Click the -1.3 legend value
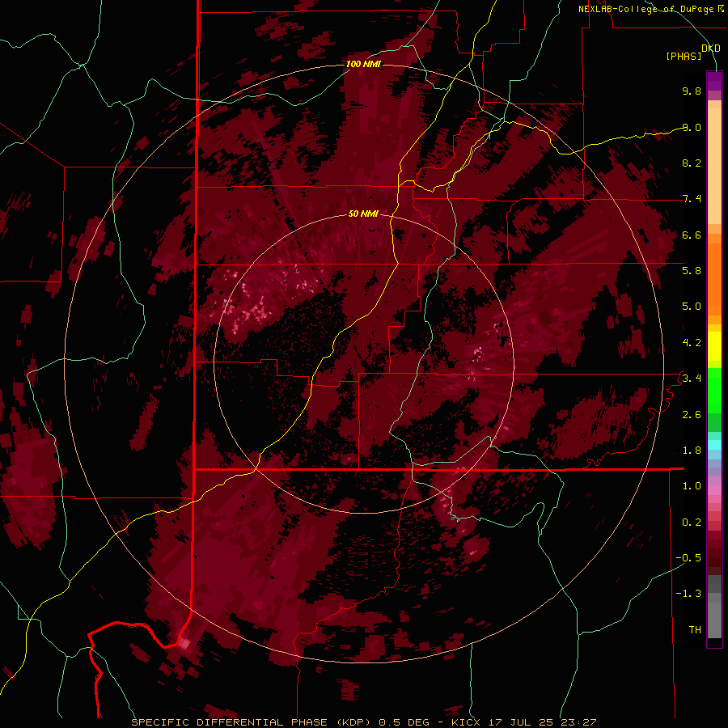Viewport: 728px width, 728px height. [688, 594]
